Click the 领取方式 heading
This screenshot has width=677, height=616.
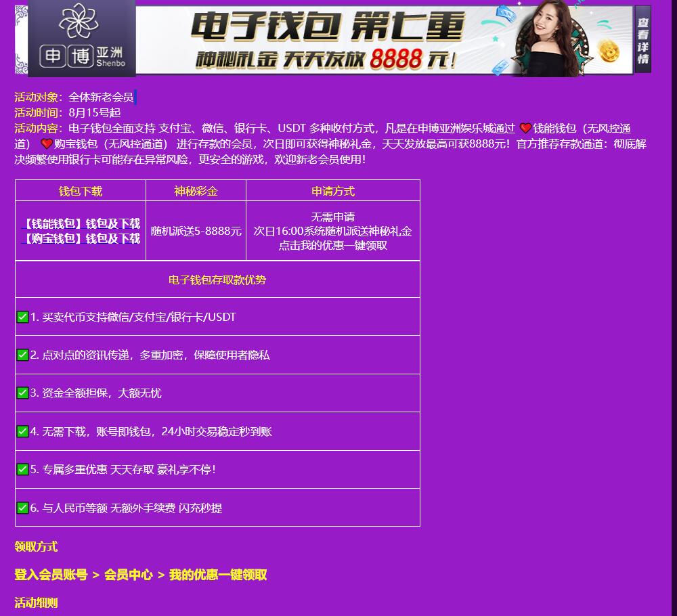pyautogui.click(x=36, y=546)
